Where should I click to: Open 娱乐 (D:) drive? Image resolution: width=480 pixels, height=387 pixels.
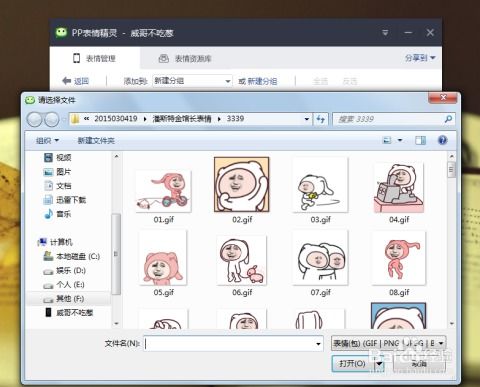click(x=65, y=270)
